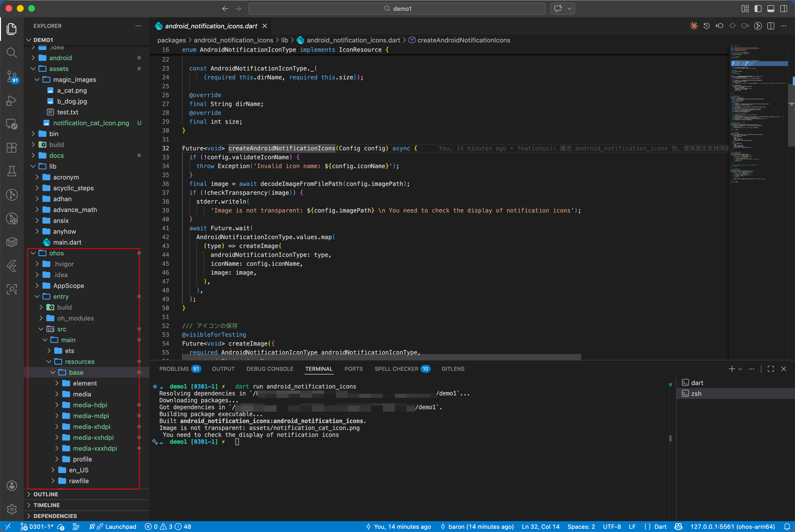
Task: Open the Testing flask view
Action: pyautogui.click(x=12, y=171)
